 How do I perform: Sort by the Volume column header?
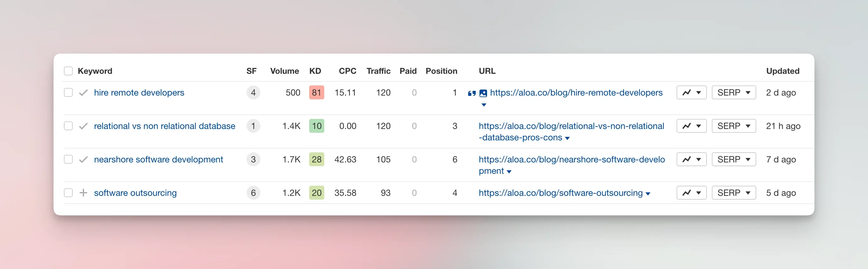tap(284, 71)
